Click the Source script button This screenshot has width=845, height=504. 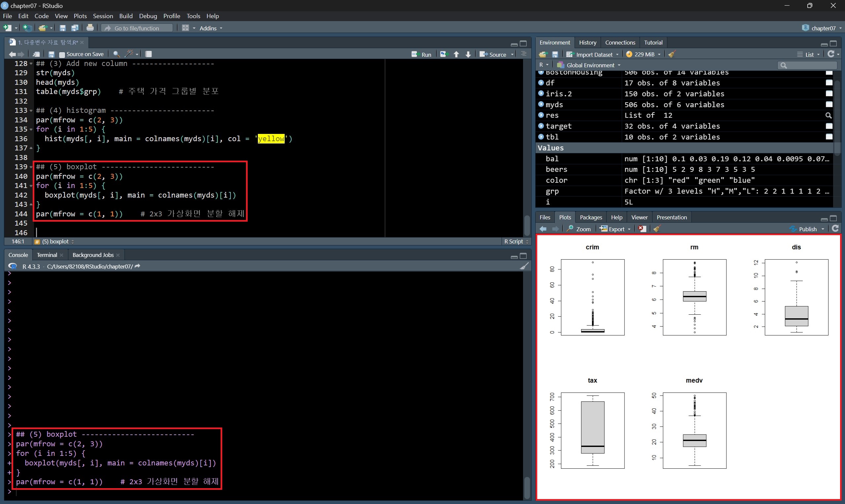point(493,54)
